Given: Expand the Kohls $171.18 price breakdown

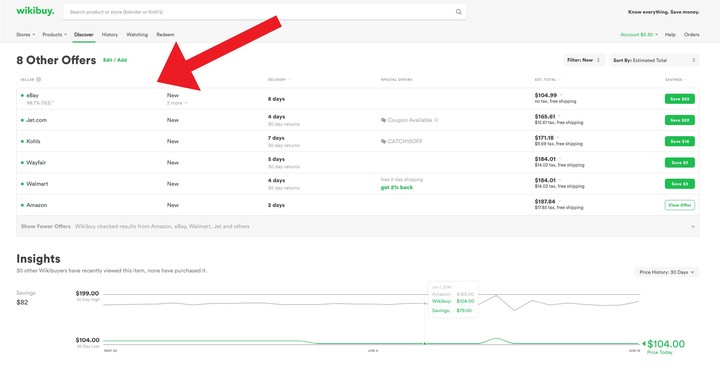Looking at the screenshot, I should coord(559,138).
